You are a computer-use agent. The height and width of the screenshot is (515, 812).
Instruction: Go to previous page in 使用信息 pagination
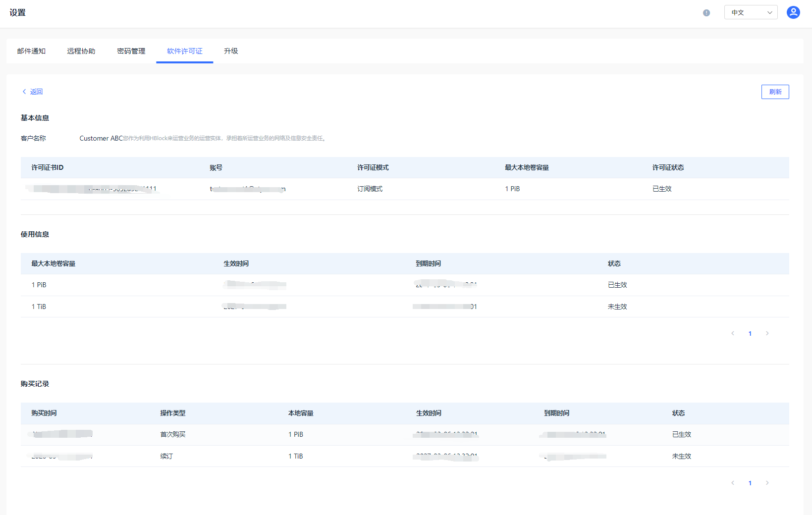click(733, 333)
